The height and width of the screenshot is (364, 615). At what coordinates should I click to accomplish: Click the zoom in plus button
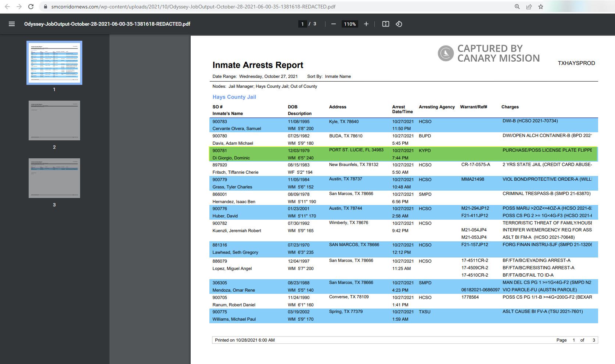[366, 24]
